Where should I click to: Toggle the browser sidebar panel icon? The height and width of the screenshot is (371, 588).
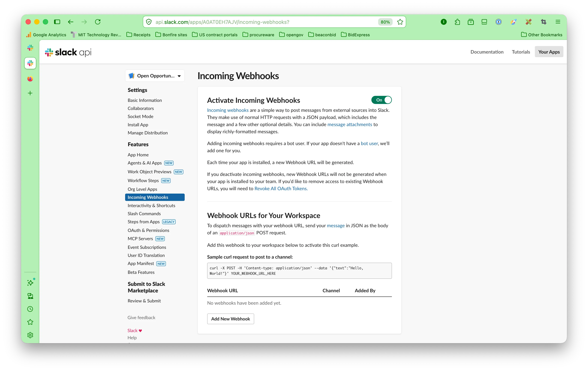(x=57, y=22)
